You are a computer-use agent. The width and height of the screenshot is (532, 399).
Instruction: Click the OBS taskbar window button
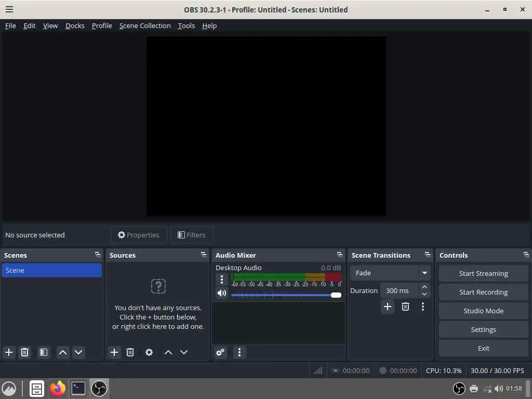[99, 389]
